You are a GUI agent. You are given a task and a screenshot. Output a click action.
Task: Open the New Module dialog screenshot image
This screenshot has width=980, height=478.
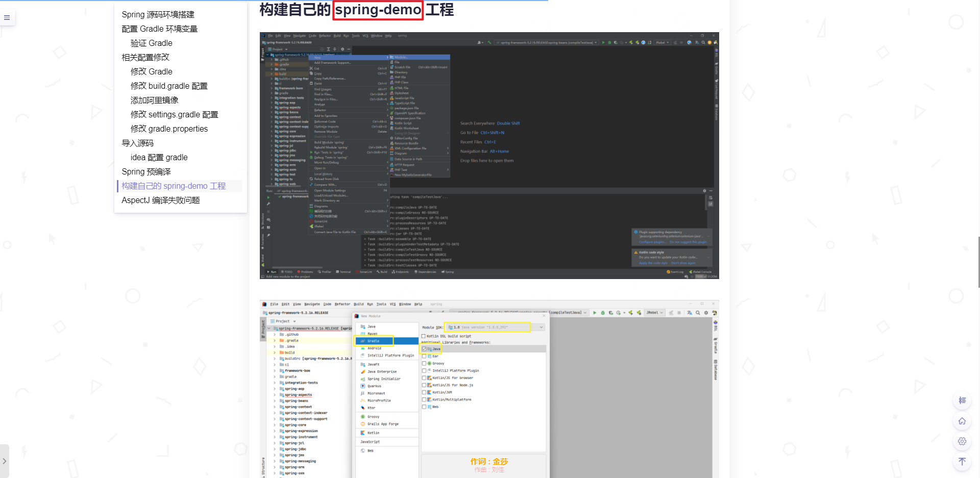tap(489, 389)
